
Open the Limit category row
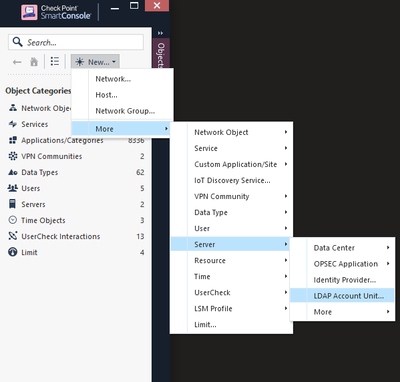(76, 252)
